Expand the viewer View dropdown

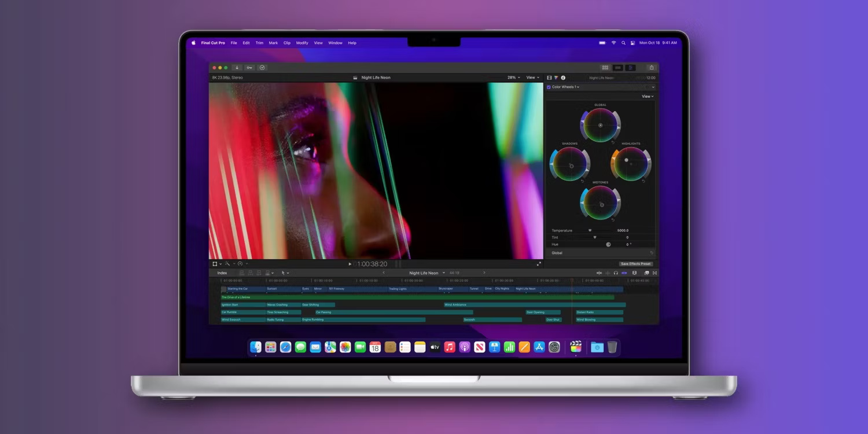click(532, 78)
